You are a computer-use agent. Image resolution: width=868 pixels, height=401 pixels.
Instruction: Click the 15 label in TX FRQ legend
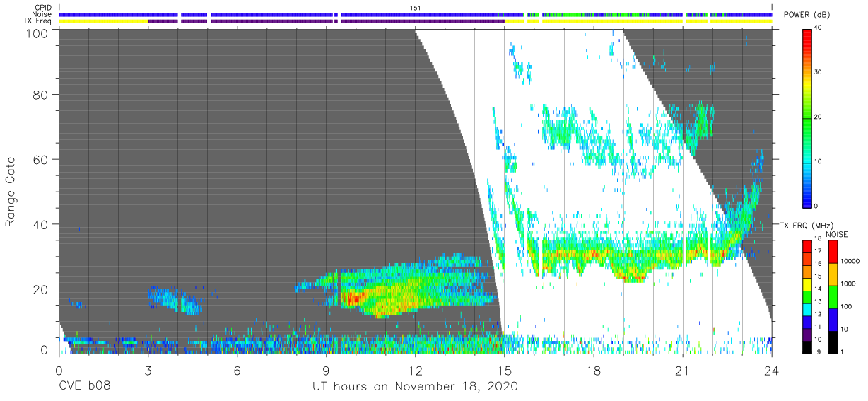[819, 277]
